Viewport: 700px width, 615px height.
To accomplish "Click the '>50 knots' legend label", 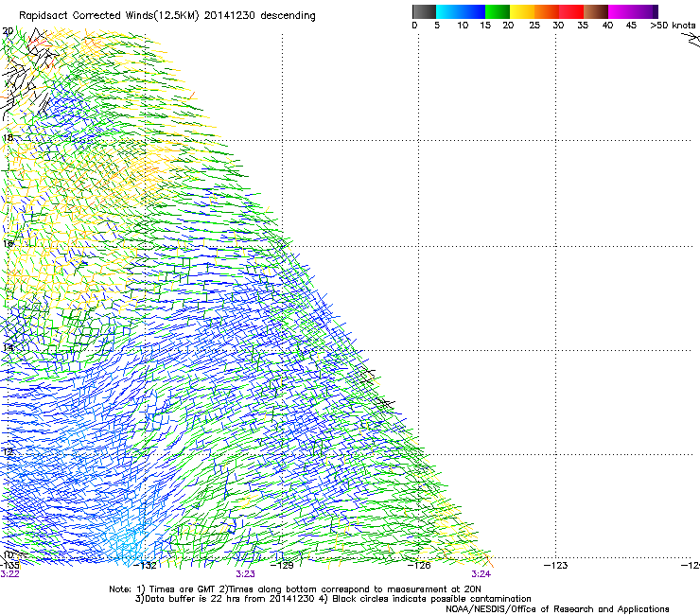I will pos(673,26).
